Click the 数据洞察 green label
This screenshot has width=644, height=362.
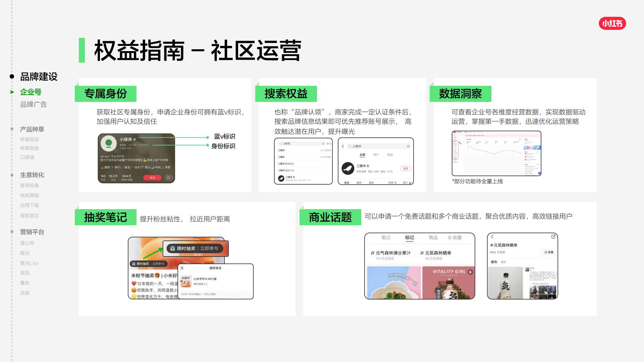coord(461,94)
